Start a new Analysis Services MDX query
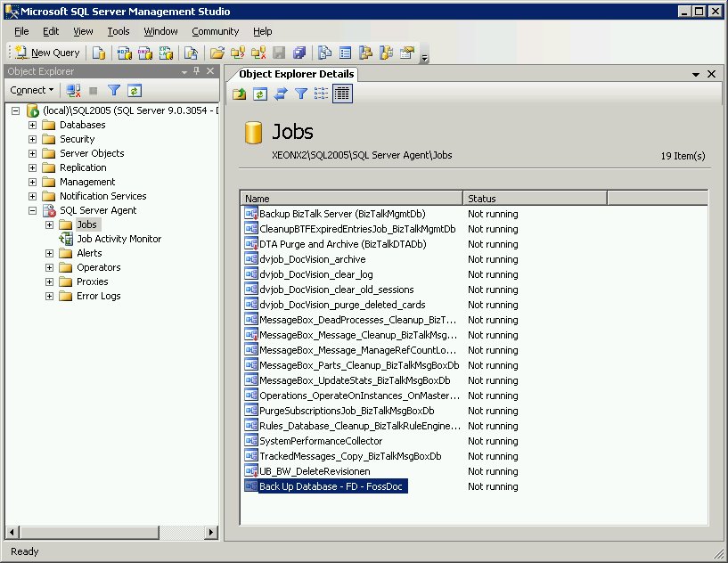The height and width of the screenshot is (563, 728). coord(124,53)
